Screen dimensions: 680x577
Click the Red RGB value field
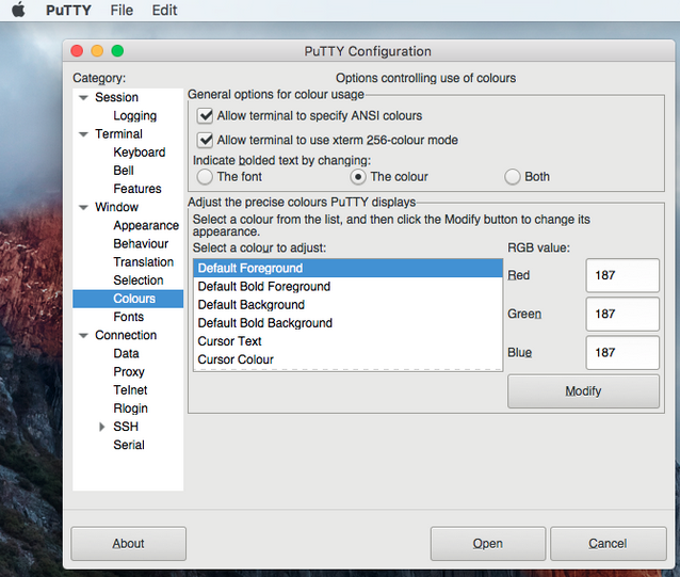click(622, 275)
